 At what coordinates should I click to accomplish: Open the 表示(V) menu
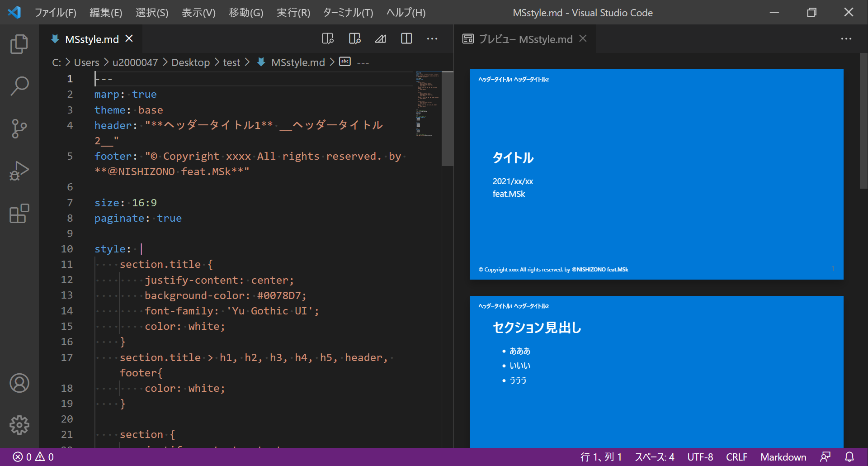click(198, 13)
